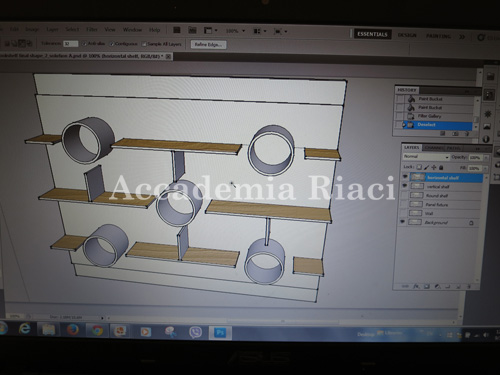
Task: Enable the Sample All Layers checkbox
Action: pos(144,44)
